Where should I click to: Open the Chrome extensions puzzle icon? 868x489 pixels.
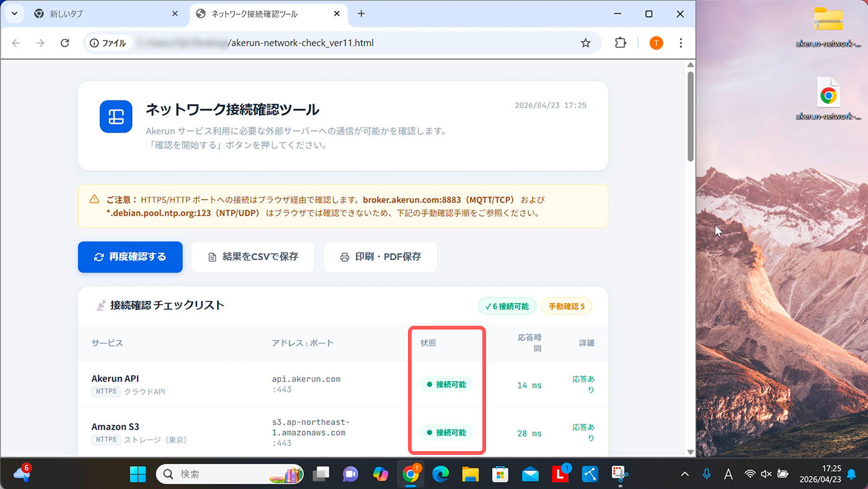pyautogui.click(x=620, y=43)
